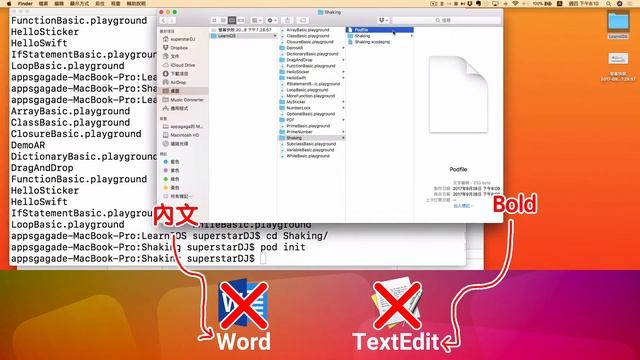Open Spotlight search in the menu bar

click(x=609, y=3)
